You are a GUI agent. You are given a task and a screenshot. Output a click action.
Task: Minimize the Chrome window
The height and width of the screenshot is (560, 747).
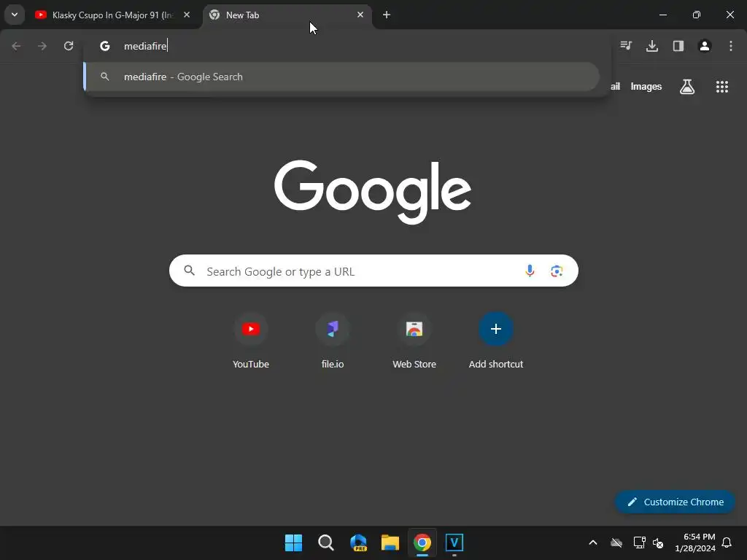663,15
